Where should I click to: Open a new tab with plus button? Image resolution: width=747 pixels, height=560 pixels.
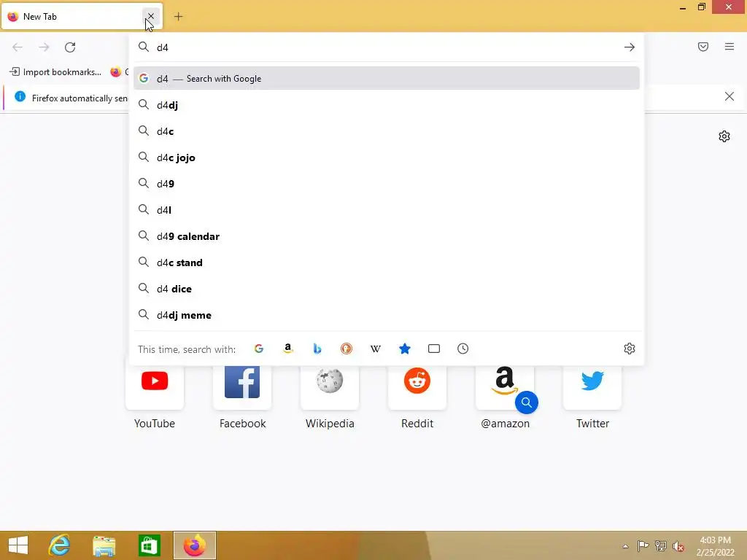(178, 17)
